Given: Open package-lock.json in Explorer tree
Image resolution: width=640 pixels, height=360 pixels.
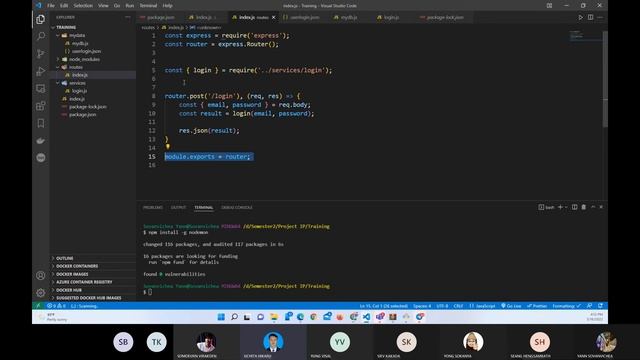Looking at the screenshot, I should pyautogui.click(x=87, y=107).
